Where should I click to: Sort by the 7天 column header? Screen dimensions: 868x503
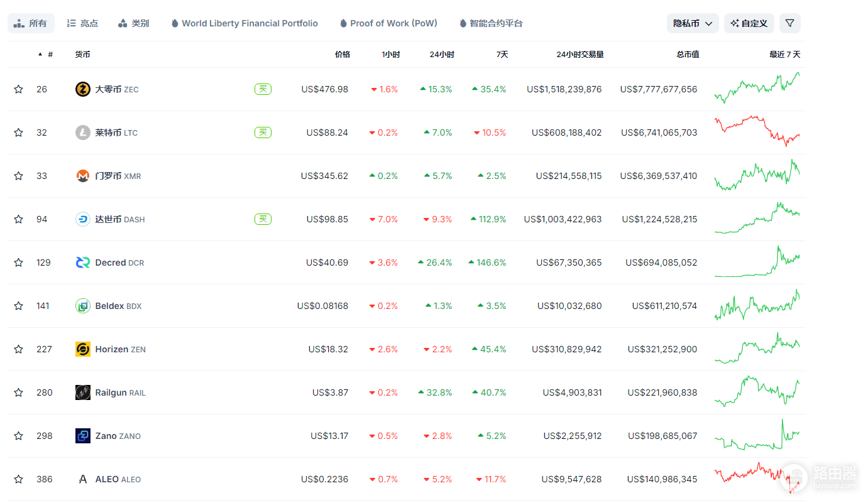pyautogui.click(x=502, y=55)
